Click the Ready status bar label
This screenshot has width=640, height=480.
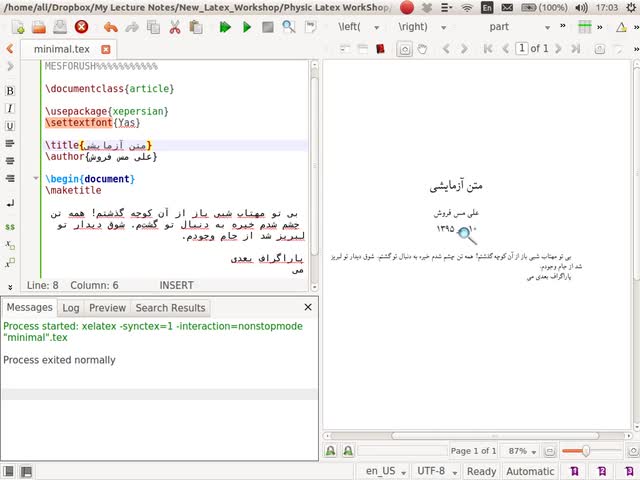tap(482, 471)
